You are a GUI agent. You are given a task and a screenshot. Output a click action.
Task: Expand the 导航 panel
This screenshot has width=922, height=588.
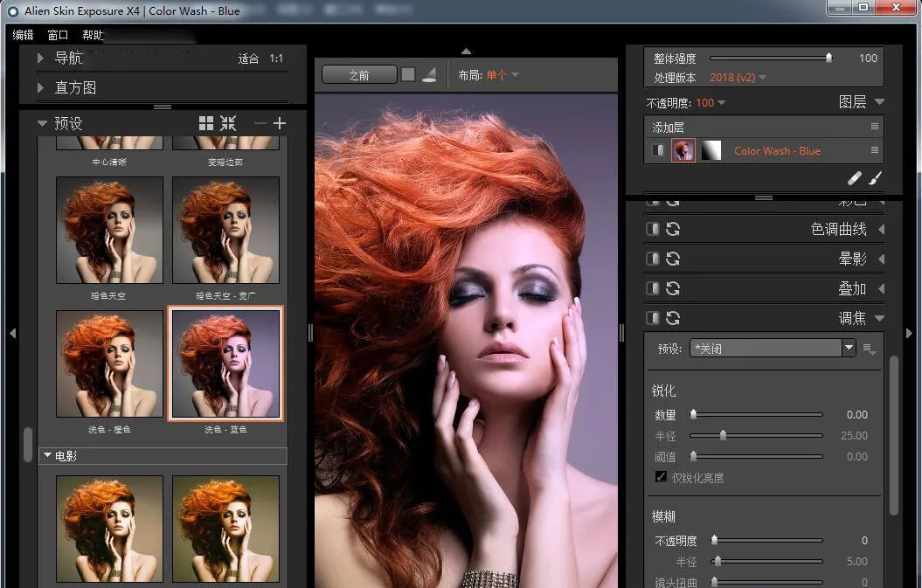(40, 58)
